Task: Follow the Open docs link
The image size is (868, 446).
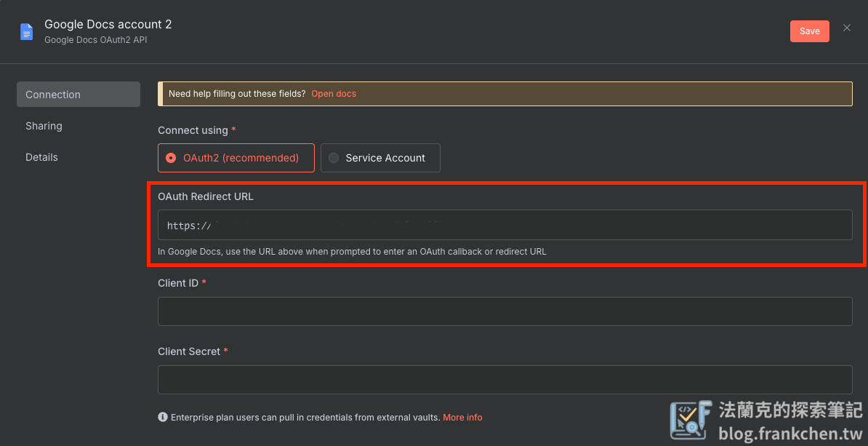Action: [334, 94]
